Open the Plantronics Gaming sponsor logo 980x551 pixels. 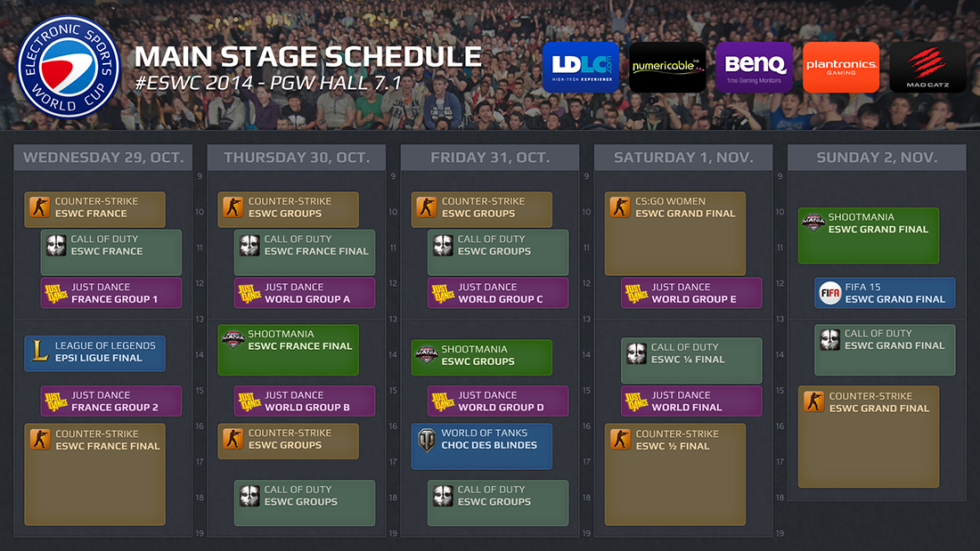pyautogui.click(x=841, y=67)
